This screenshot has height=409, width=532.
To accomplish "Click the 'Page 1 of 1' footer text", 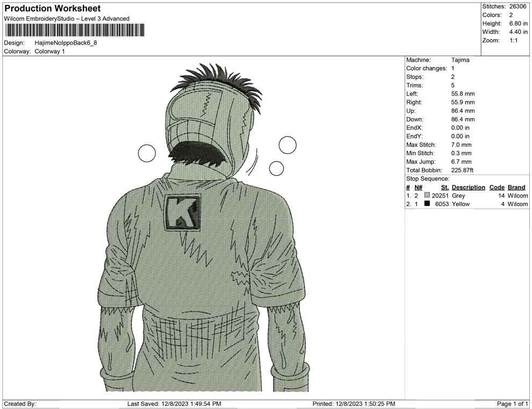I will pyautogui.click(x=512, y=404).
